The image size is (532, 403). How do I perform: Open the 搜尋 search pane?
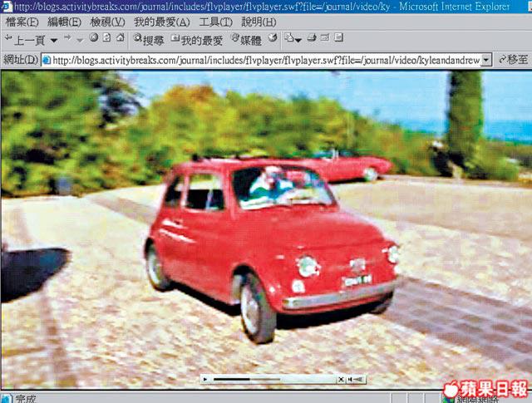point(149,40)
